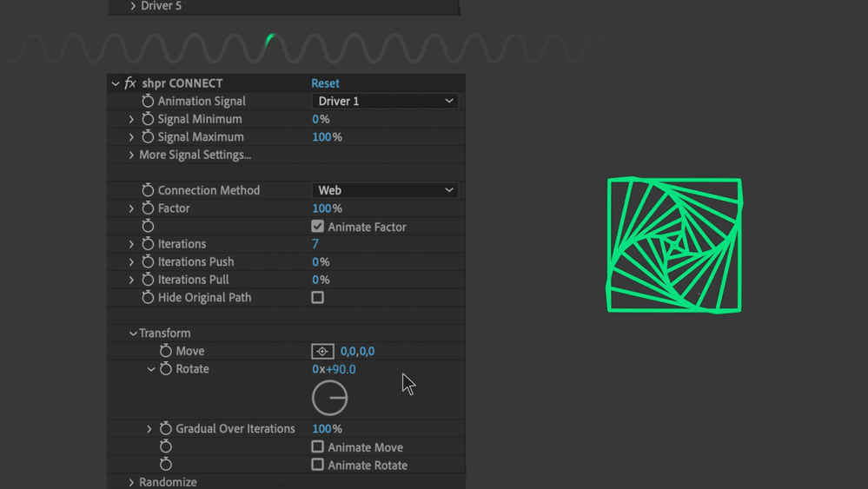Expand the Randomize section

coord(132,482)
